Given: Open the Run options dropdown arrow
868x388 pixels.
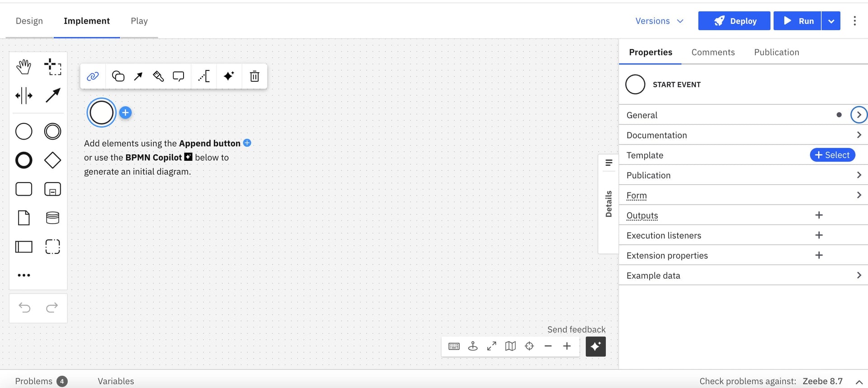Looking at the screenshot, I should [x=831, y=21].
